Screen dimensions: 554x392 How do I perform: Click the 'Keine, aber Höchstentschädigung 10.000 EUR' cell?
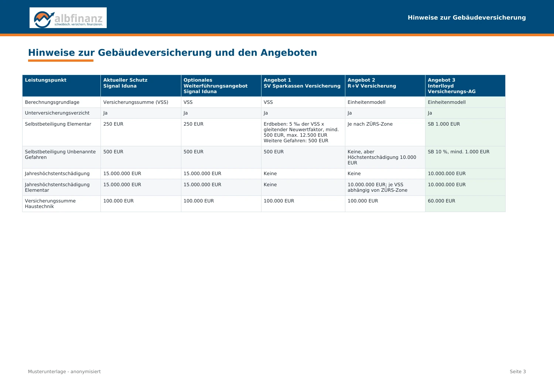(385, 157)
